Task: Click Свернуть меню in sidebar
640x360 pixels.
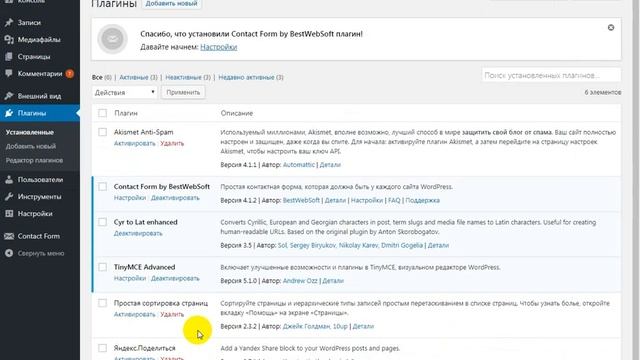Action: [40, 253]
